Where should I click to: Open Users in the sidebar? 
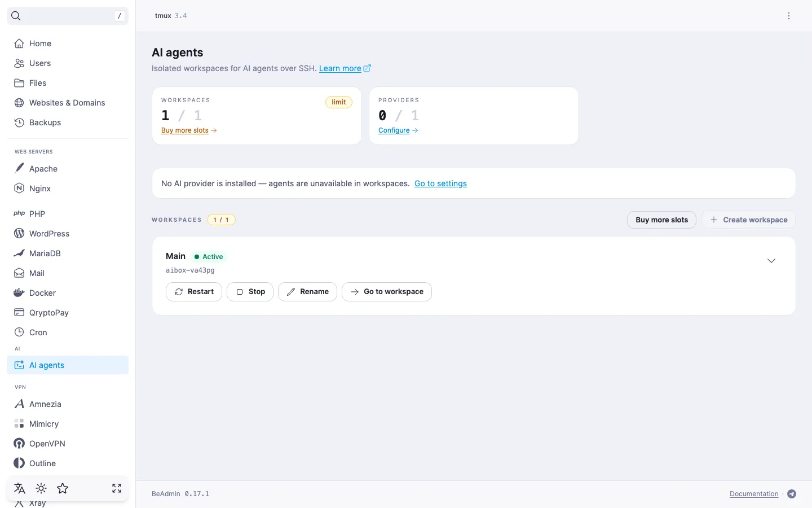coord(68,63)
